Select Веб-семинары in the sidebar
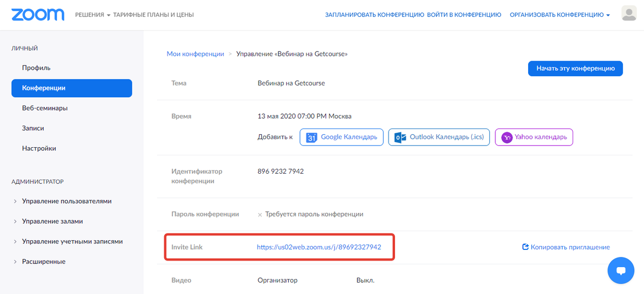The height and width of the screenshot is (294, 644). [45, 108]
